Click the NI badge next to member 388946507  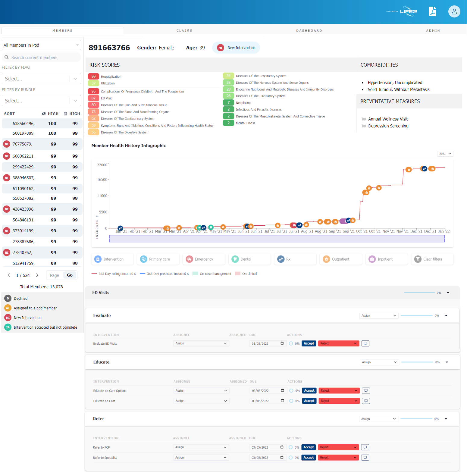tap(7, 178)
